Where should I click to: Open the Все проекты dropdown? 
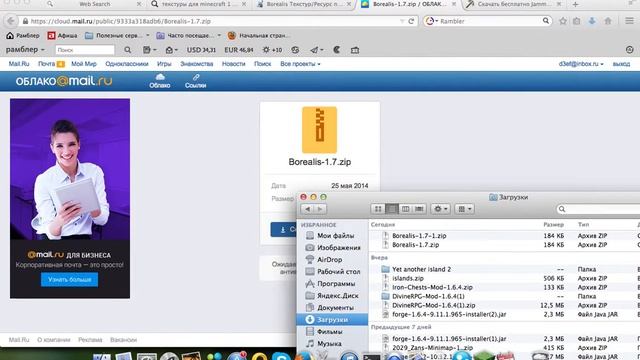click(x=300, y=64)
